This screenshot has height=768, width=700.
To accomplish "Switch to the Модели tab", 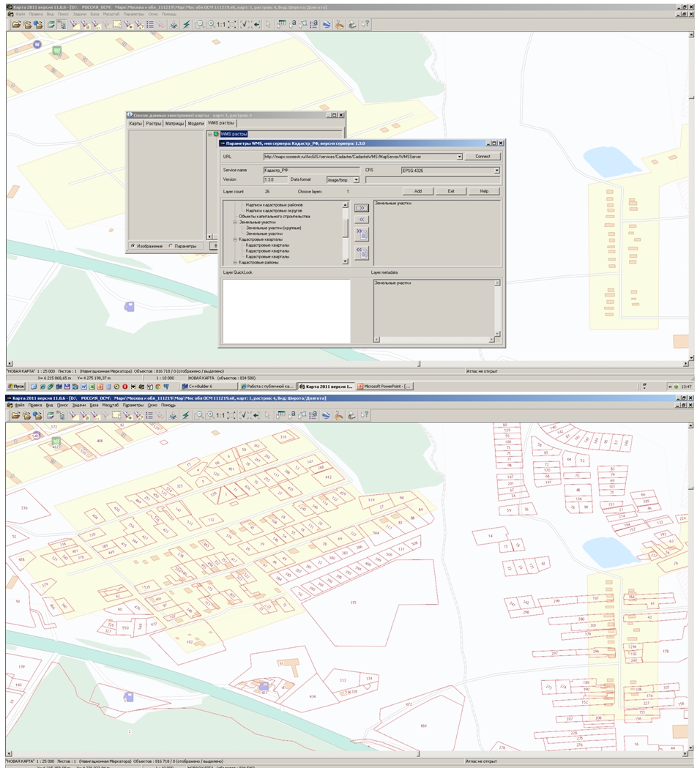I will [196, 124].
